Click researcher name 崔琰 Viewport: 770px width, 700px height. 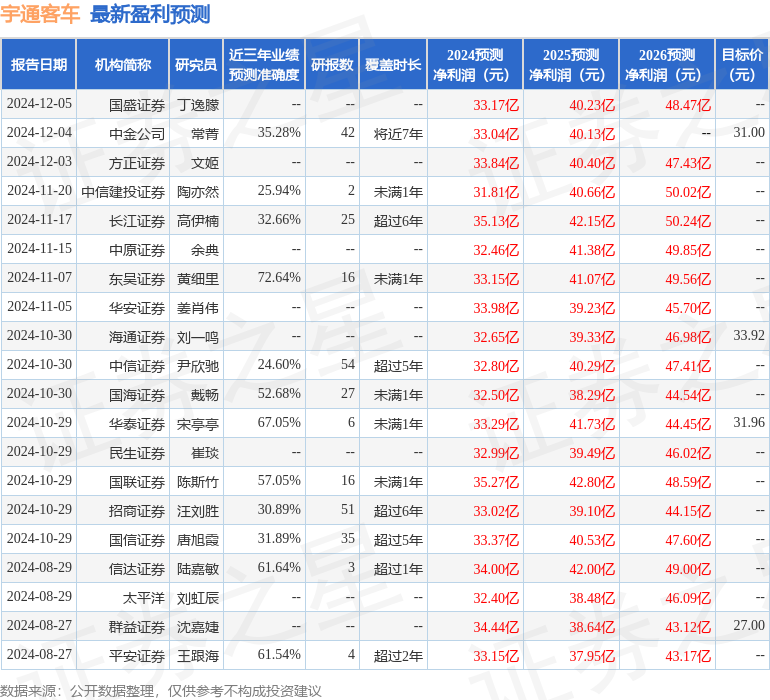[x=205, y=453]
